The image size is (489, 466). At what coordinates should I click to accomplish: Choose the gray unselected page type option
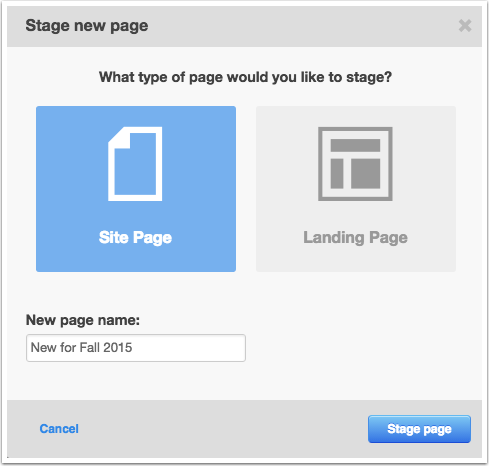click(x=356, y=189)
